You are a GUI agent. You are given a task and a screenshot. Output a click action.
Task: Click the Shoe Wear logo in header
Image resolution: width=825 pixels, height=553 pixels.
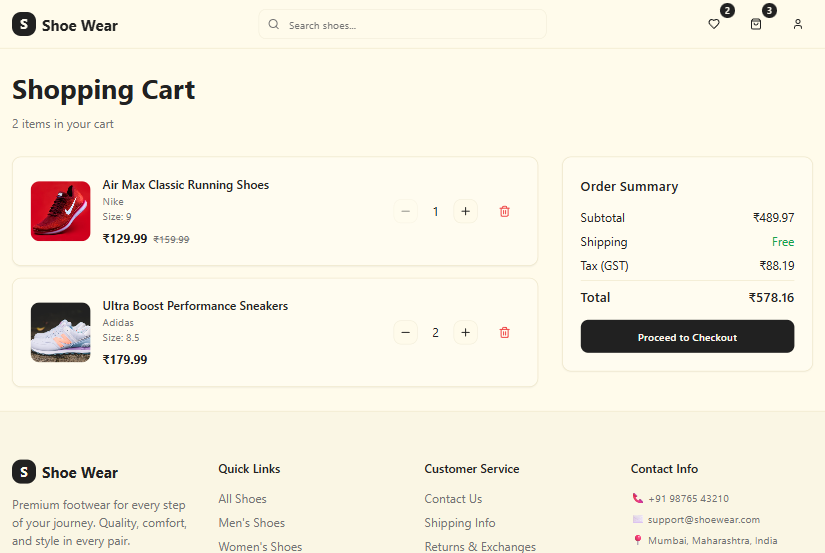(x=65, y=25)
